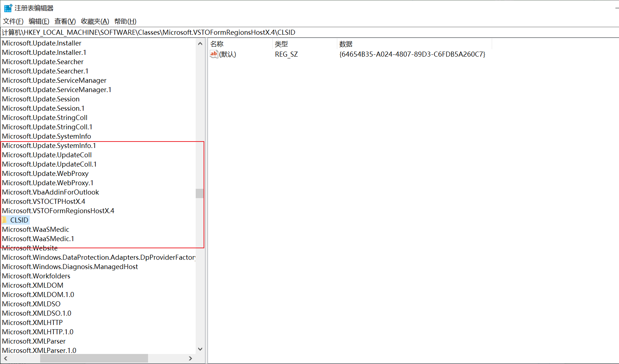The height and width of the screenshot is (364, 619).
Task: Click the 数据 column header
Action: coord(414,44)
